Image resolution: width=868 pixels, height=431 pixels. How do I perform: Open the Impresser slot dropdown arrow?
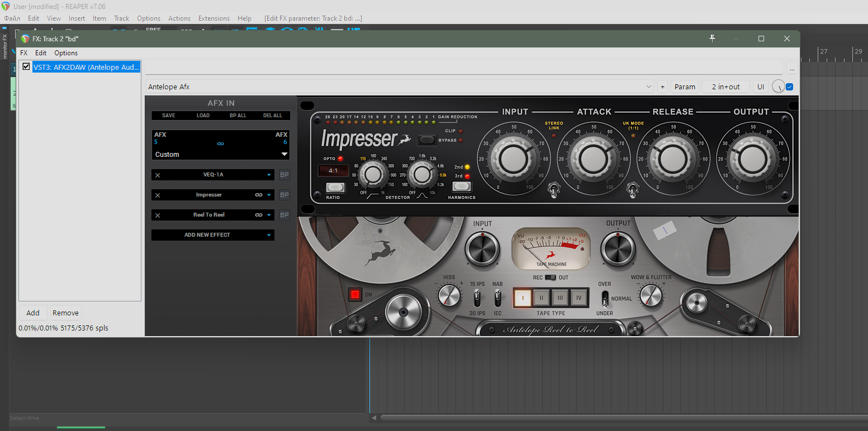(x=269, y=195)
